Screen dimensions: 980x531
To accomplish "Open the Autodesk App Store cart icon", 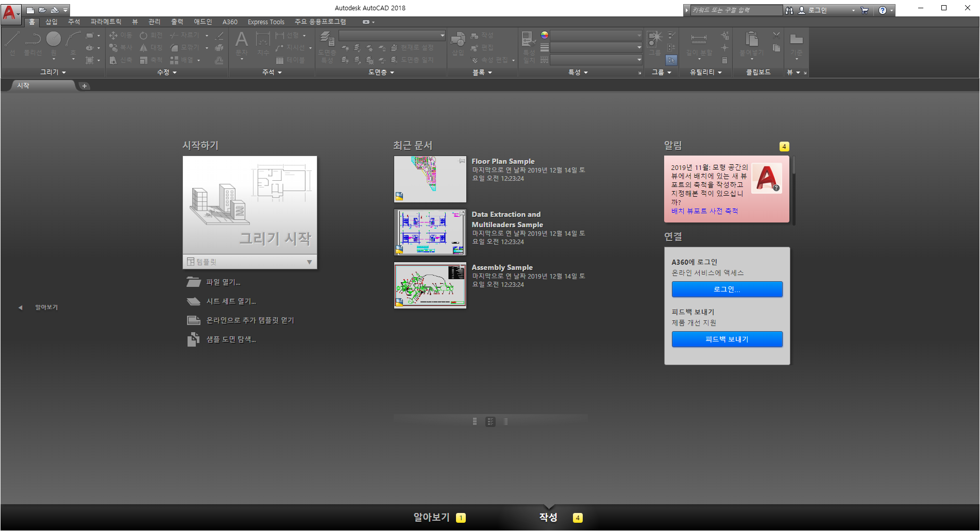I will (x=865, y=10).
